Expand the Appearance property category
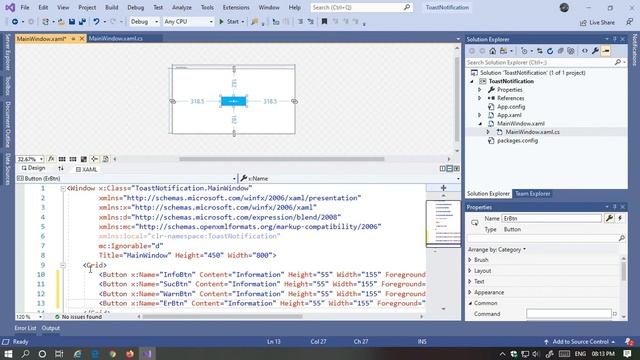 coord(470,292)
